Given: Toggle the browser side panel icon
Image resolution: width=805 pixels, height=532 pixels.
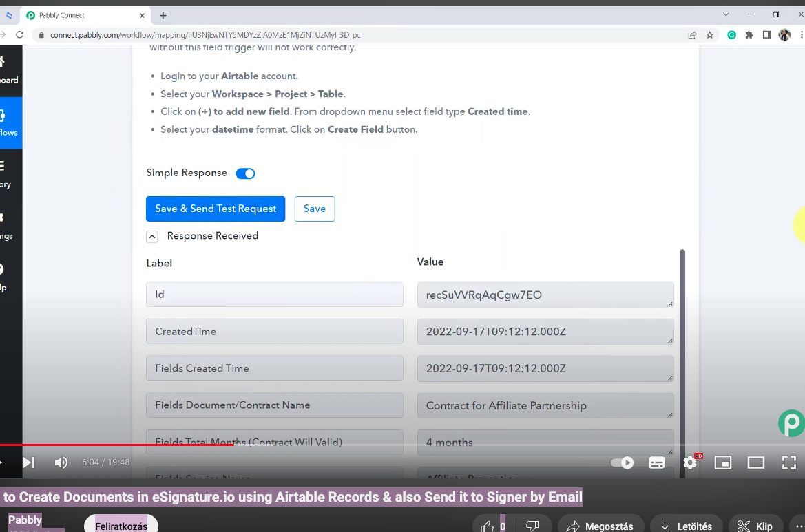Looking at the screenshot, I should tap(766, 35).
